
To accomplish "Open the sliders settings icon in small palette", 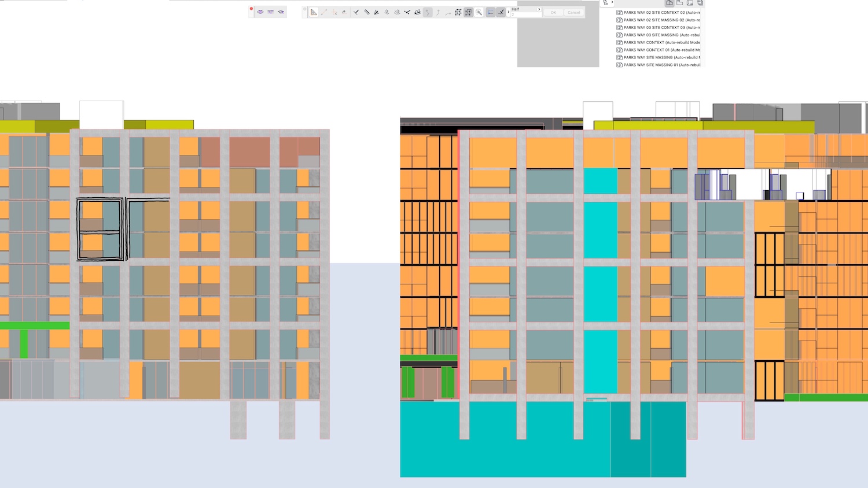I will point(270,12).
